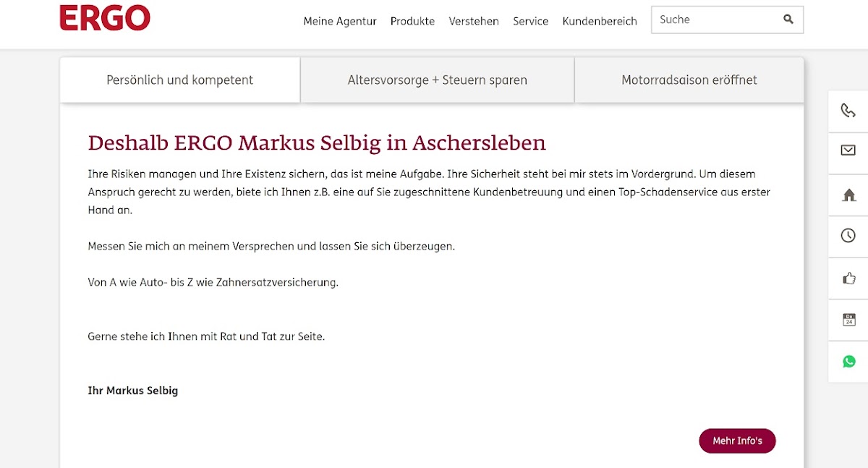Switch to Altersvorsorge + Steuern sparen tab
Image resolution: width=868 pixels, height=468 pixels.
437,80
